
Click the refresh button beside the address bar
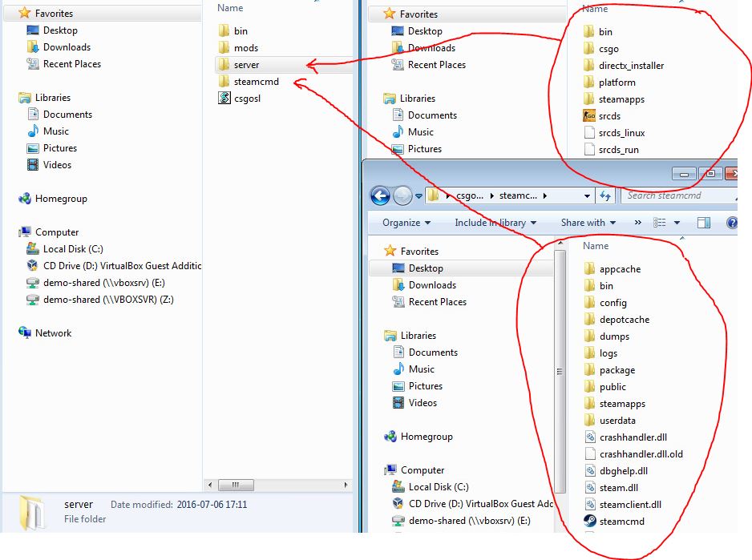tap(605, 195)
